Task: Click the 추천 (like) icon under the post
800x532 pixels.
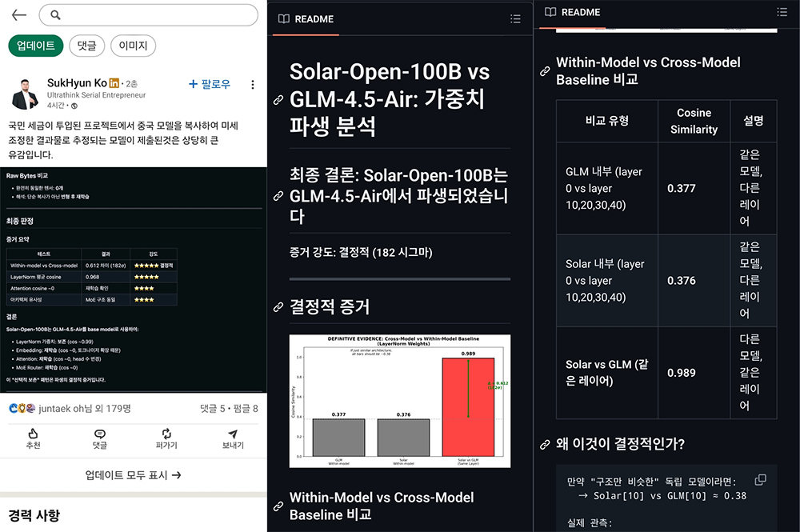Action: tap(33, 436)
